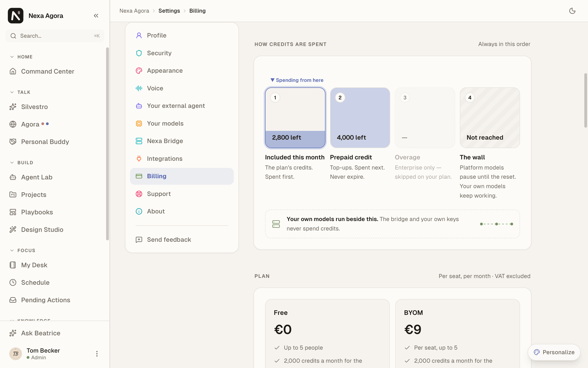Open the Security settings tab
Viewport: 588px width, 368px height.
pos(182,53)
